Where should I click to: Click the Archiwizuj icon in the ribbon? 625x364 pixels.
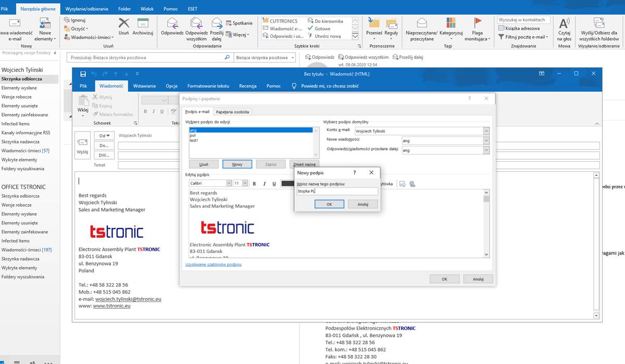pyautogui.click(x=142, y=23)
